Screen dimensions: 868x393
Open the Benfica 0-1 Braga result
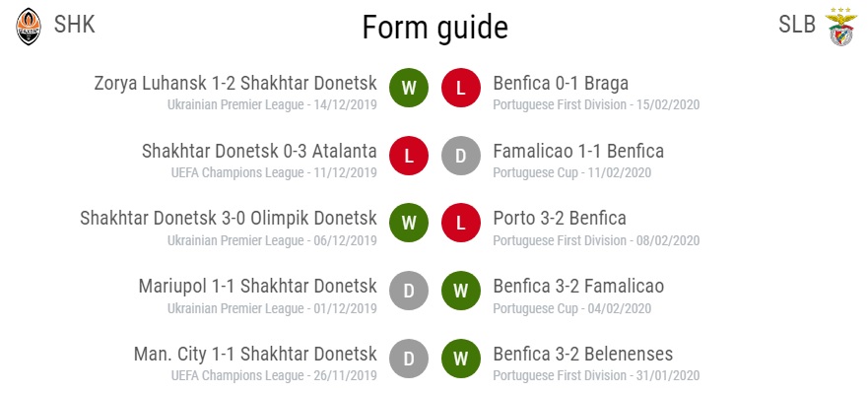pos(561,84)
